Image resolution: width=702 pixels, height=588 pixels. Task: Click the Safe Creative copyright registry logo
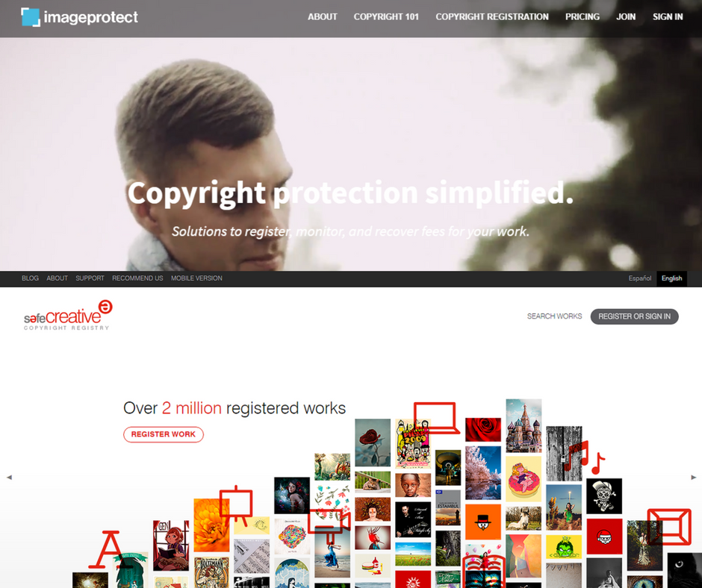click(68, 315)
